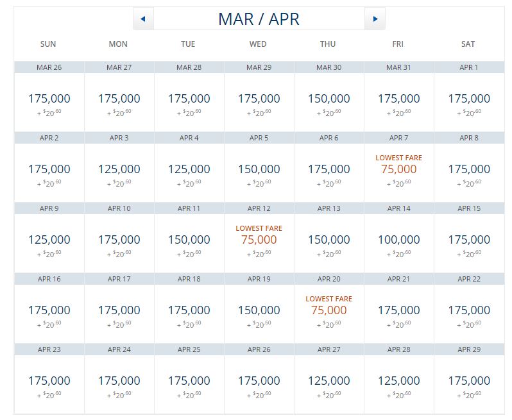
Task: Choose Apr 12 lowest fare of 75,000 miles
Action: (x=259, y=240)
